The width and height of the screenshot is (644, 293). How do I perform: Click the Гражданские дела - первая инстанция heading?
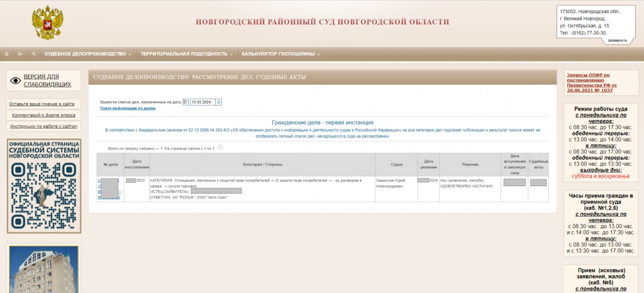point(323,122)
